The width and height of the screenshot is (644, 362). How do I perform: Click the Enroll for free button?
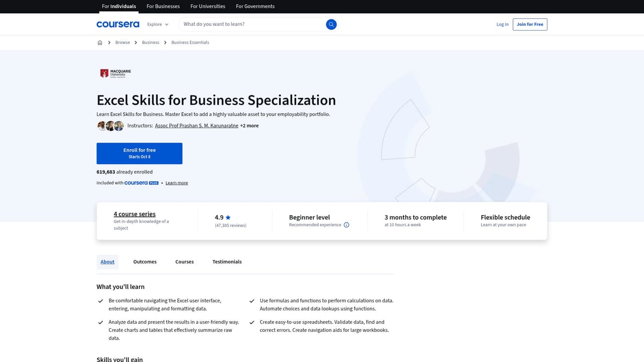point(139,153)
